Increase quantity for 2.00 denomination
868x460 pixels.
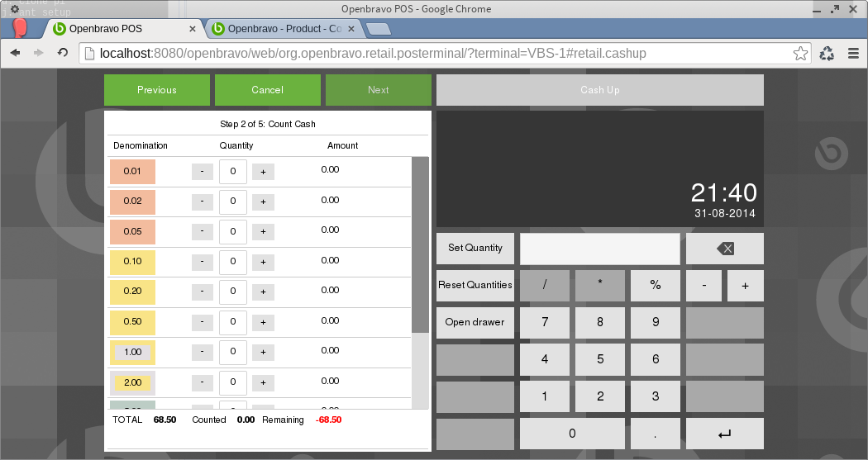click(x=263, y=382)
